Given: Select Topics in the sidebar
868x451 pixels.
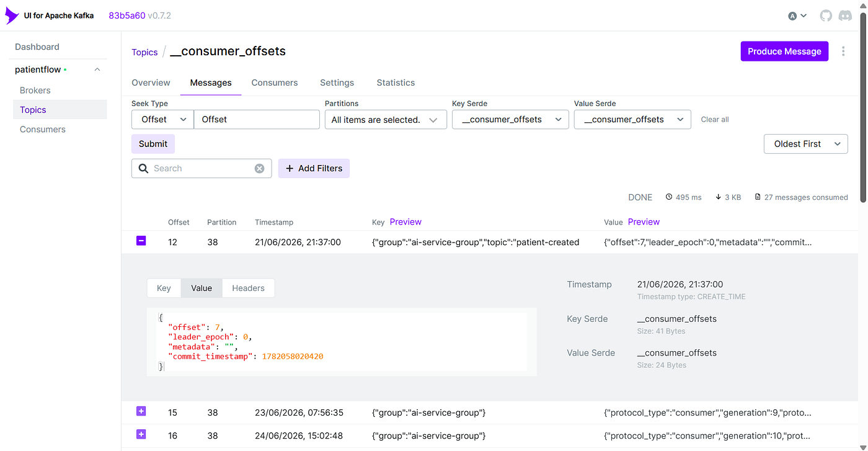Looking at the screenshot, I should [x=60, y=110].
